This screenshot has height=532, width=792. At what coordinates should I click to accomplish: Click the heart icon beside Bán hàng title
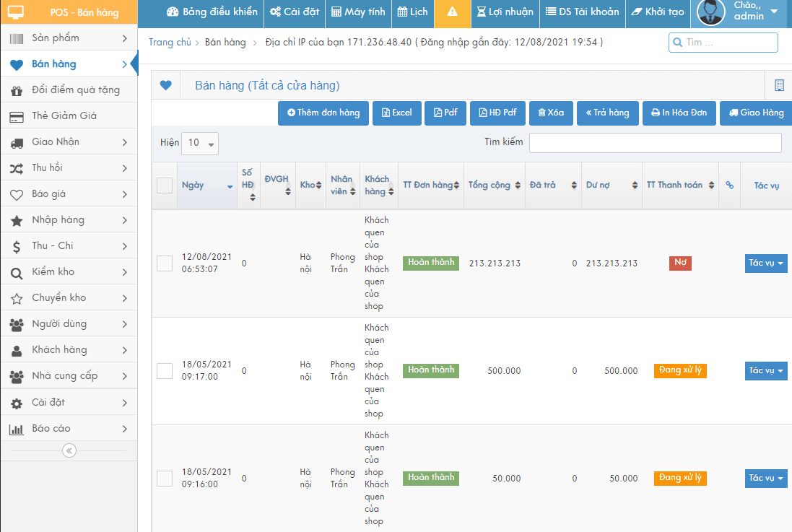(165, 85)
